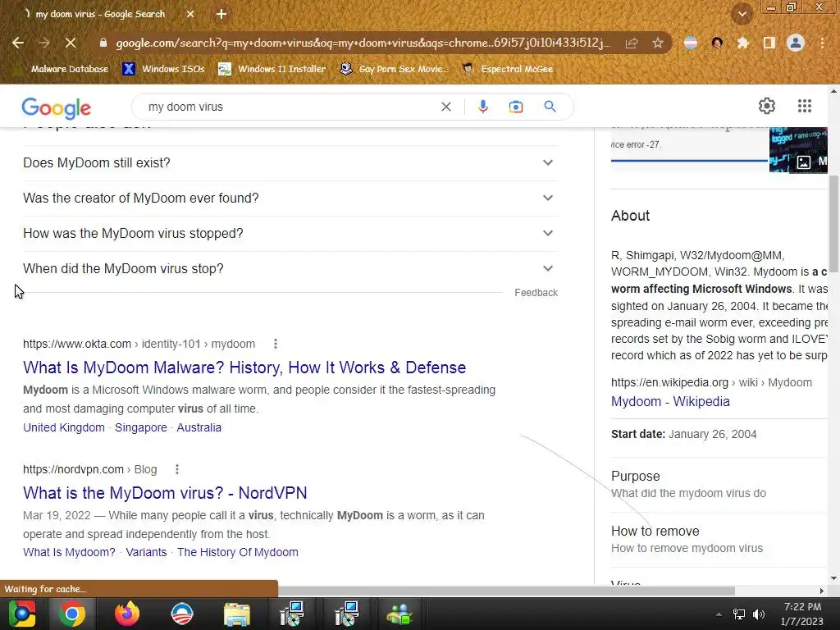Close the 'my doom virus' tab
The image size is (840, 630).
190,14
